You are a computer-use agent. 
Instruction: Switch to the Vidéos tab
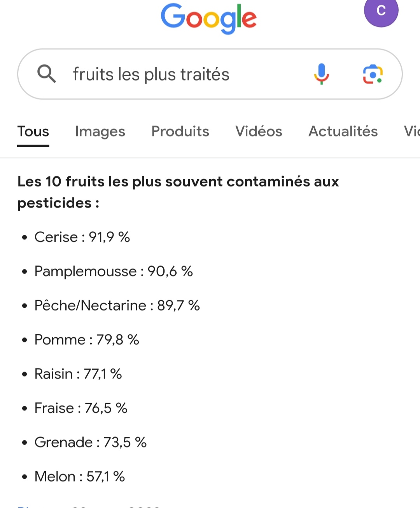click(259, 131)
